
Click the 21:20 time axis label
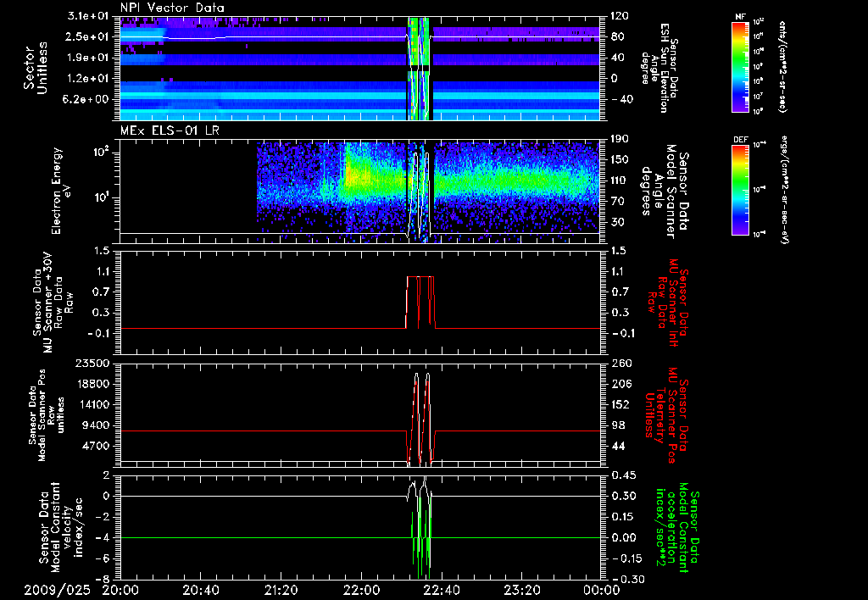pyautogui.click(x=281, y=590)
